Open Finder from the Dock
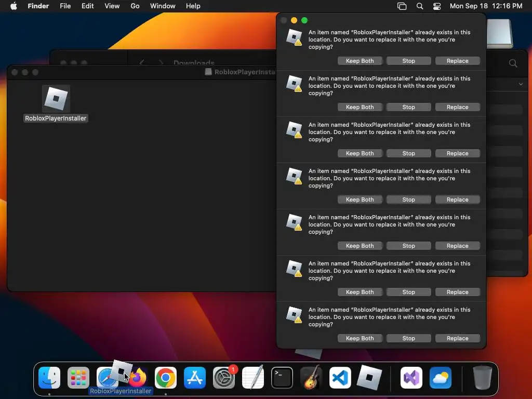Screen dimensions: 532x399 [49, 378]
